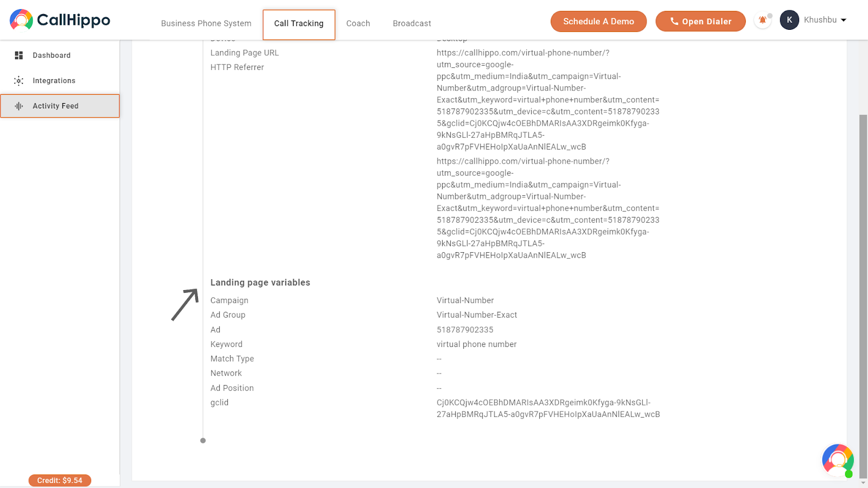Open the Business Phone System tab

pyautogui.click(x=206, y=23)
